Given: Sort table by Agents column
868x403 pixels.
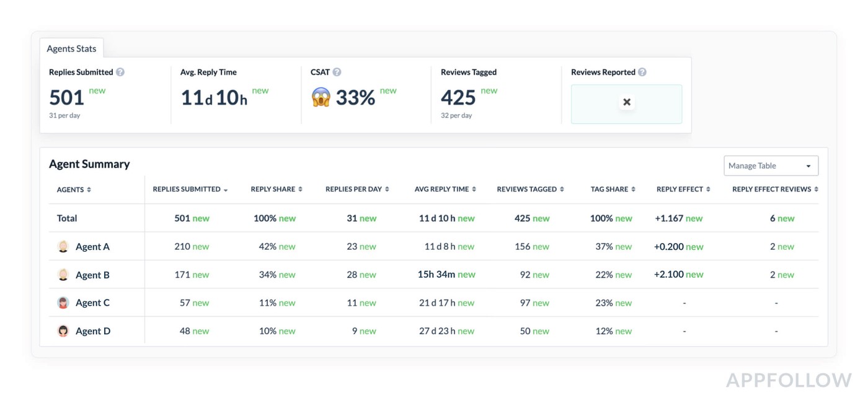Looking at the screenshot, I should click(74, 190).
